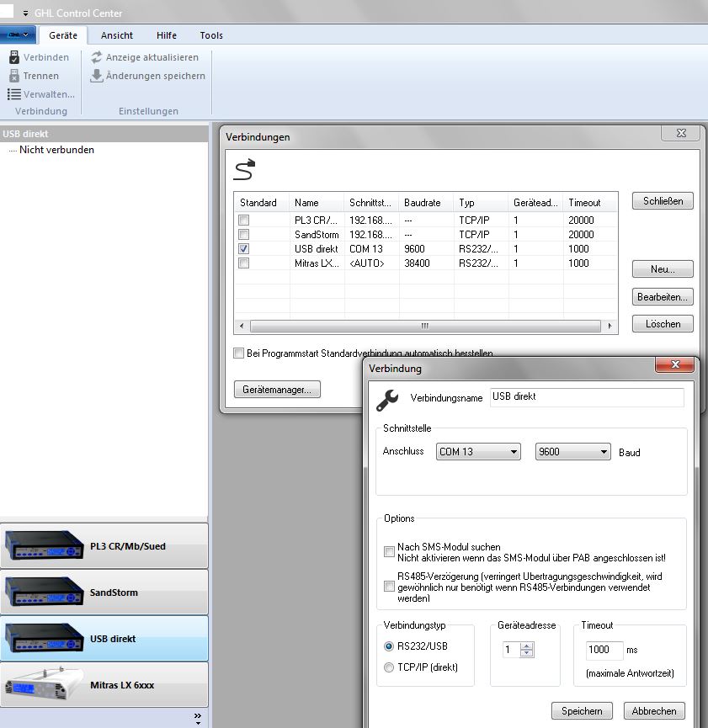
Task: Enable the RS485-Verzögerung checkbox
Action: pos(389,587)
